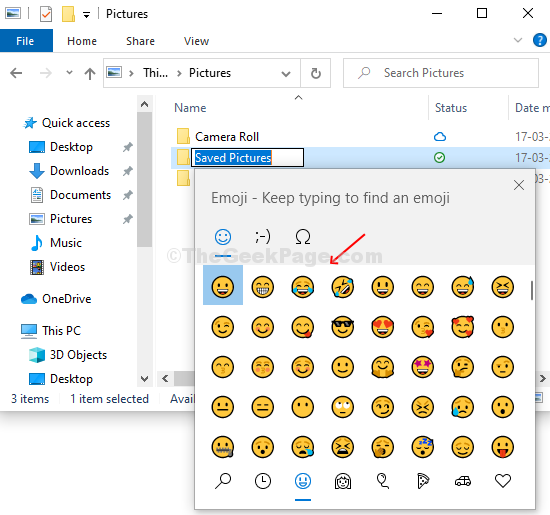Pick the thinking face emoji

pyautogui.click(x=463, y=367)
